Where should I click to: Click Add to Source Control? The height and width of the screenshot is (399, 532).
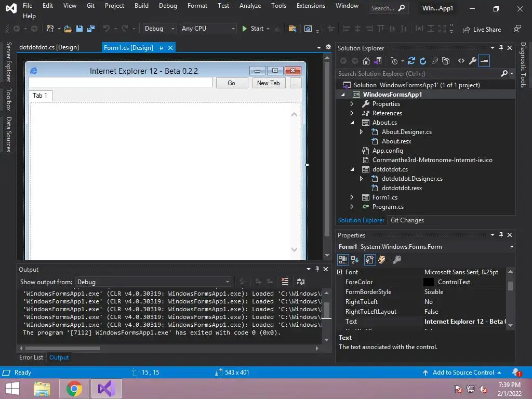click(462, 373)
